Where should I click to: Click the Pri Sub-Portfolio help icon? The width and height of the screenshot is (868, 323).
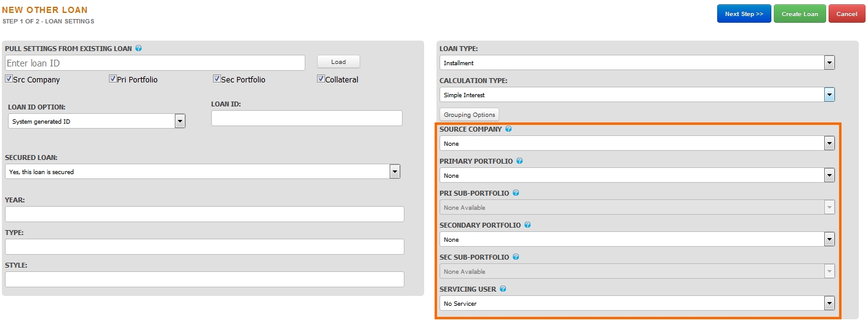pyautogui.click(x=516, y=193)
